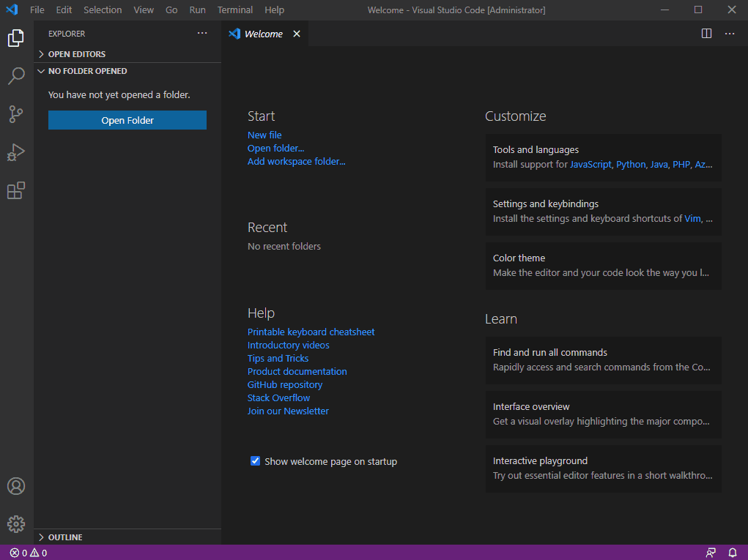Open the Settings and keybindings card

603,212
